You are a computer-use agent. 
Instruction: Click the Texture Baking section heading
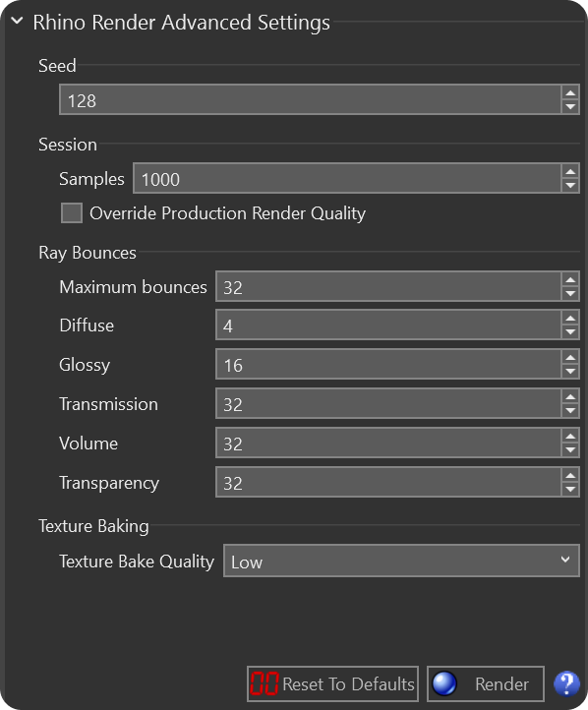[x=93, y=526]
